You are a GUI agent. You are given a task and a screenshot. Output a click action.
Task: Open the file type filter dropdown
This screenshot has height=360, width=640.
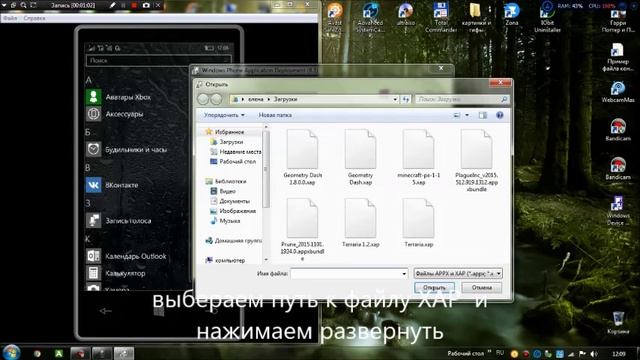458,273
